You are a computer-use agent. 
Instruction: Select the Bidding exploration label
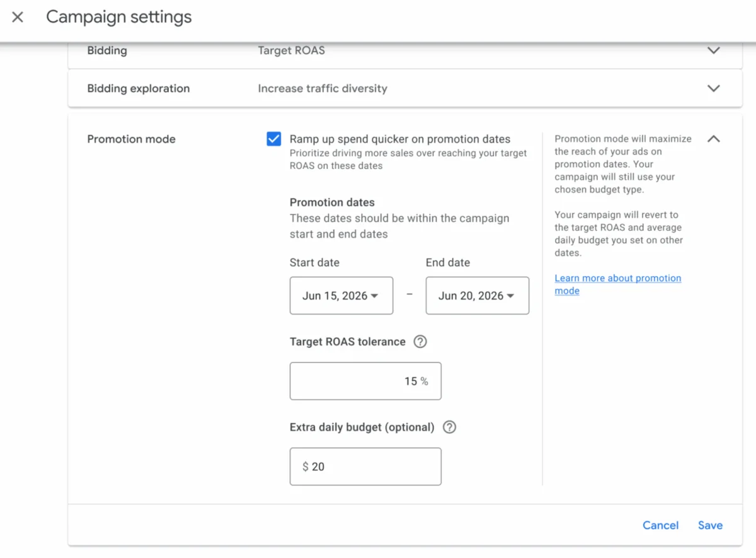(x=139, y=88)
